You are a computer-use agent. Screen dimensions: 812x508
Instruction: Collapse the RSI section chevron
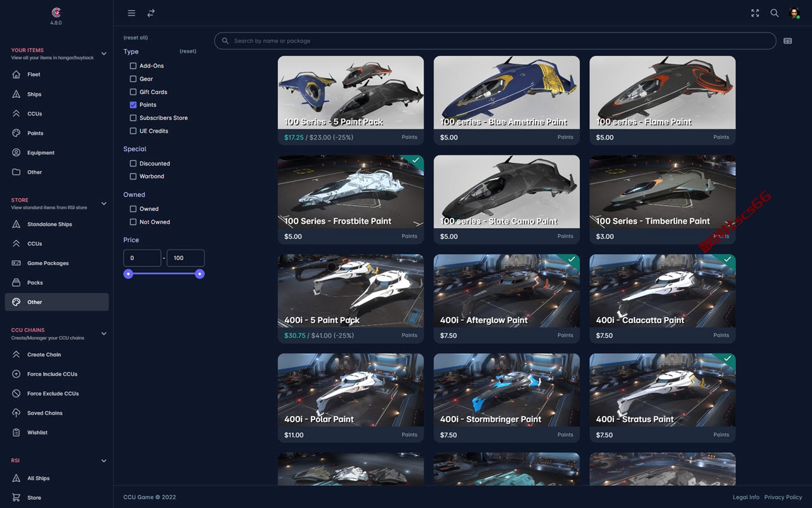(104, 460)
